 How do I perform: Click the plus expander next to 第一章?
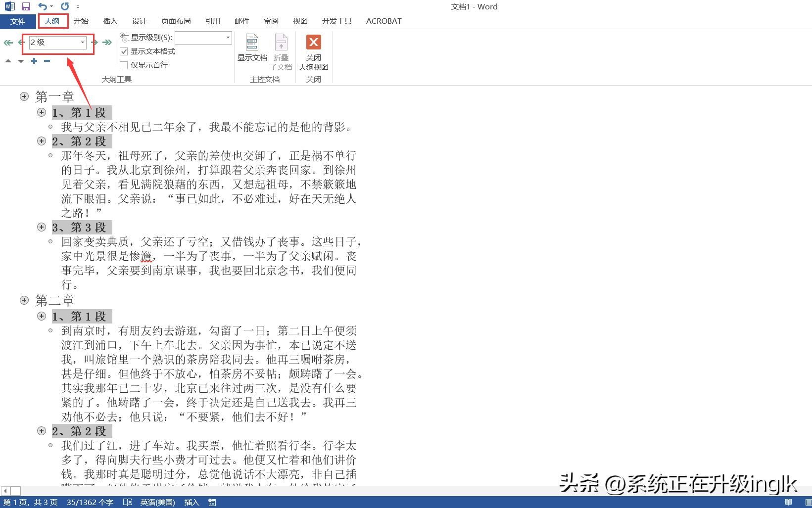[x=24, y=96]
